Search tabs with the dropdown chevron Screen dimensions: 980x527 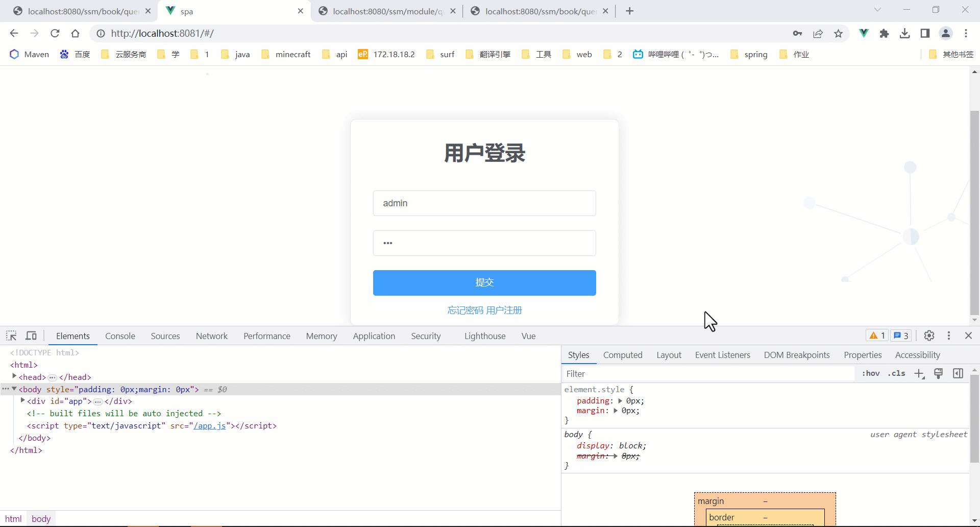coord(877,10)
